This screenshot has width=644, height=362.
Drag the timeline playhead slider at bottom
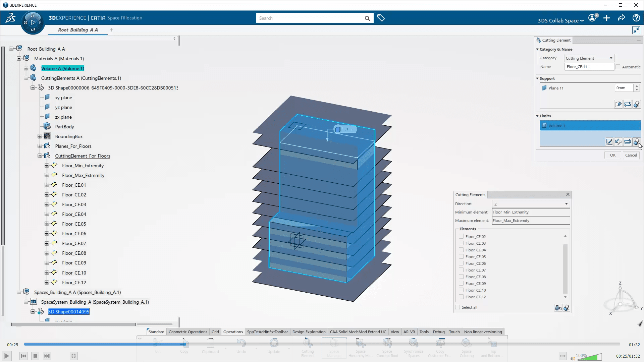click(185, 345)
